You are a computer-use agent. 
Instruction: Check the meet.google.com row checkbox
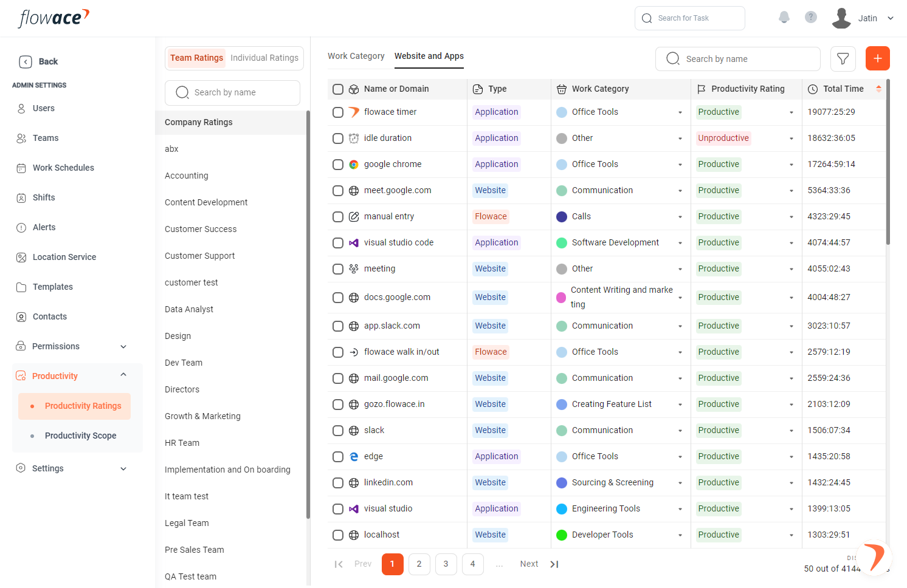[x=338, y=191]
